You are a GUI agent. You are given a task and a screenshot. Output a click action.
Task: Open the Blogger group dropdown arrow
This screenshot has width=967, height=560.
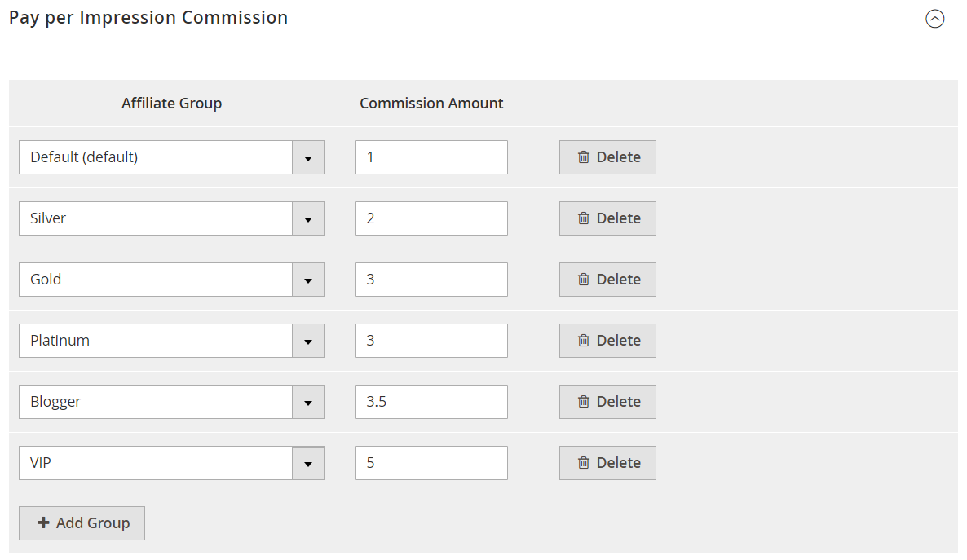[x=308, y=401]
